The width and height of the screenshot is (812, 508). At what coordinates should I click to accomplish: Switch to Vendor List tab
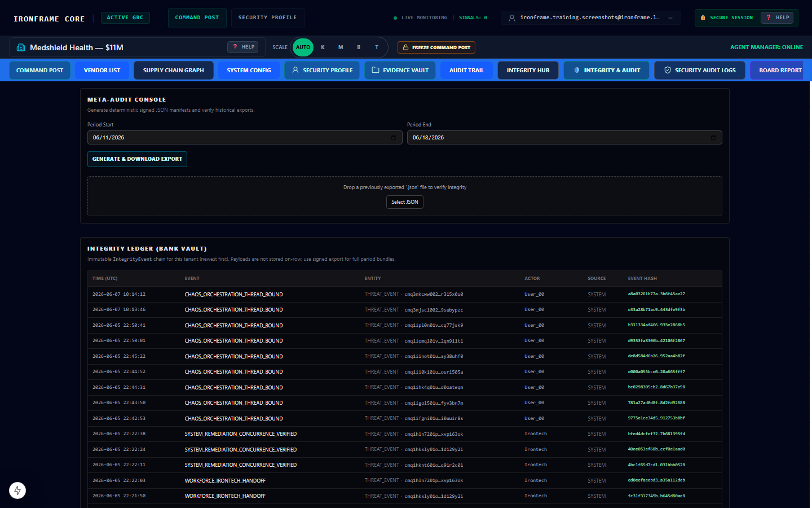click(x=102, y=70)
